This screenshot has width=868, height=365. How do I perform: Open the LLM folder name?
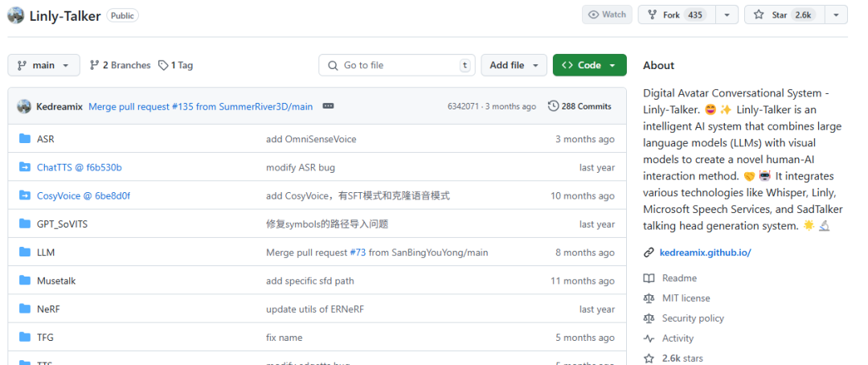[x=45, y=252]
